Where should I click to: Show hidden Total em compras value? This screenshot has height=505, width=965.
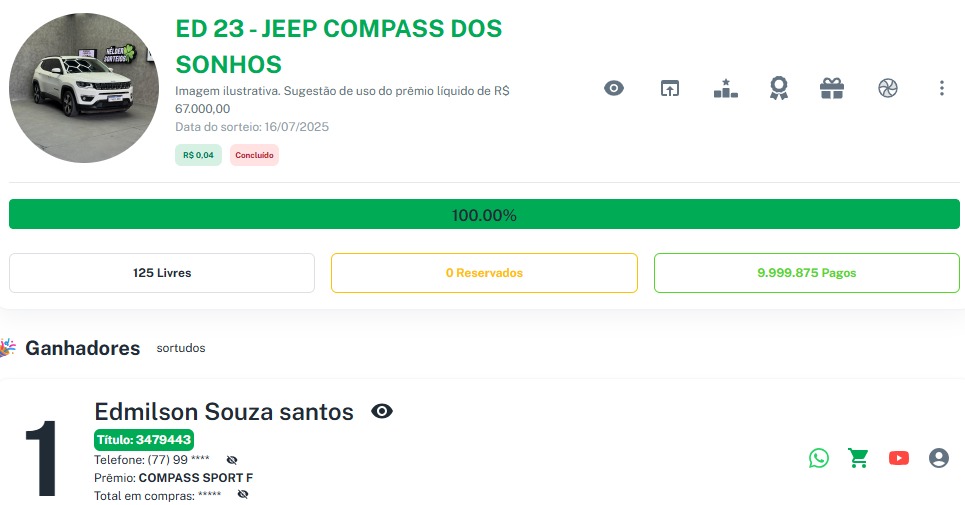point(243,494)
